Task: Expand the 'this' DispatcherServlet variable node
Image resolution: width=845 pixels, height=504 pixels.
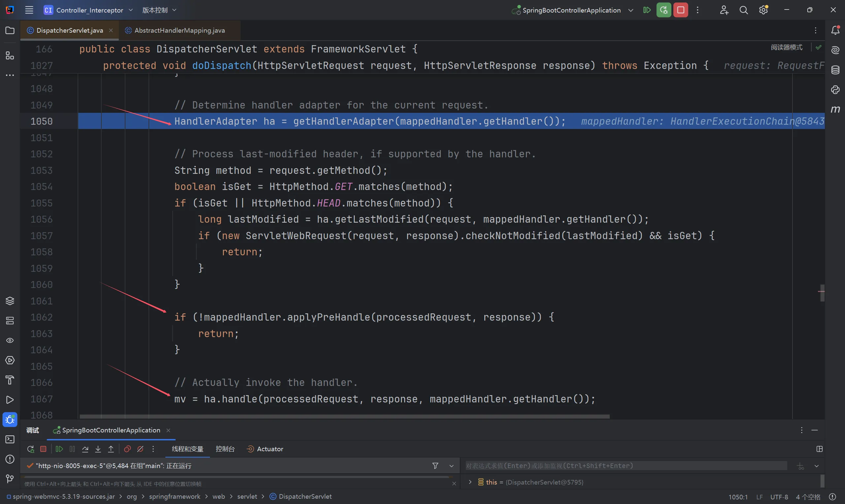Action: click(470, 482)
